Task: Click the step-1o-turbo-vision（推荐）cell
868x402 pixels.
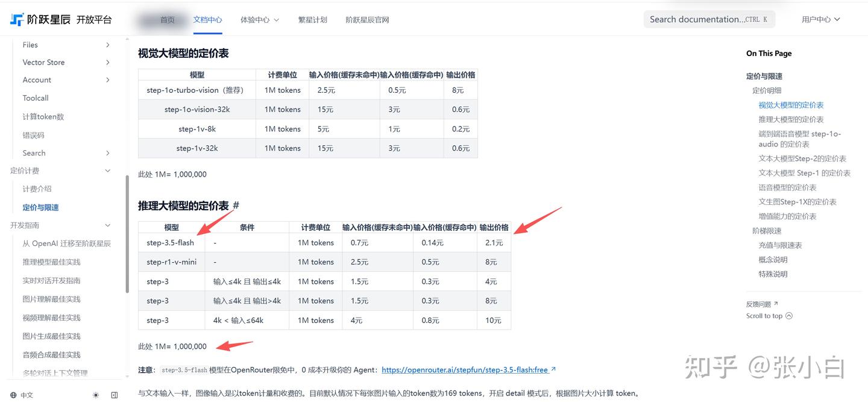Action: tap(197, 90)
